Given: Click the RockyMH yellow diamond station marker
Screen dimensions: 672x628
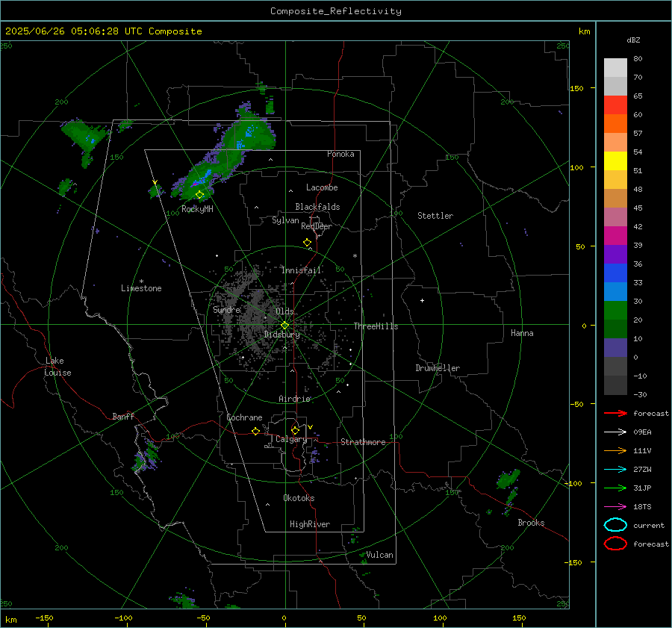Looking at the screenshot, I should click(x=199, y=195).
